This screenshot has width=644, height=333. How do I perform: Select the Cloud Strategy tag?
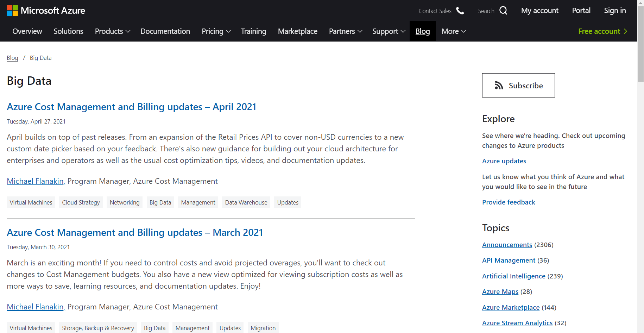coord(81,202)
